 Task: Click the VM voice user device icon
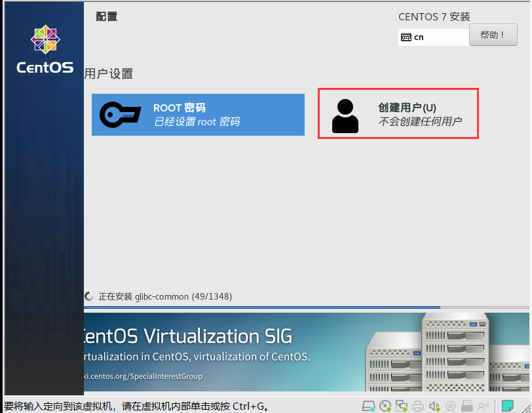484,406
